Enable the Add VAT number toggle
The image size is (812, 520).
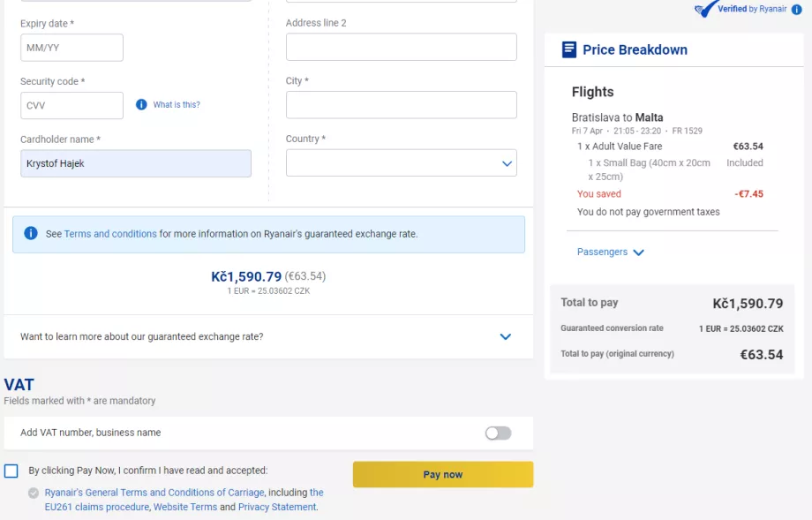pyautogui.click(x=497, y=433)
